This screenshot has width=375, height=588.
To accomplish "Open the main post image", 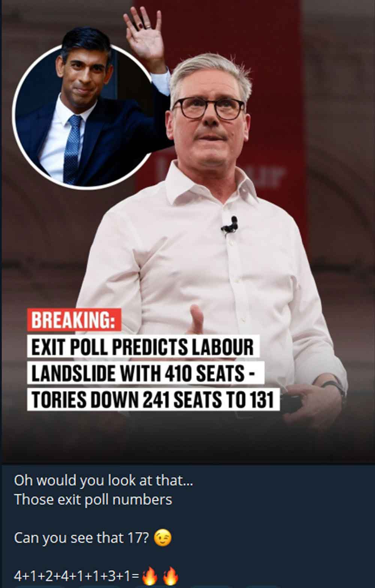I will point(187,232).
